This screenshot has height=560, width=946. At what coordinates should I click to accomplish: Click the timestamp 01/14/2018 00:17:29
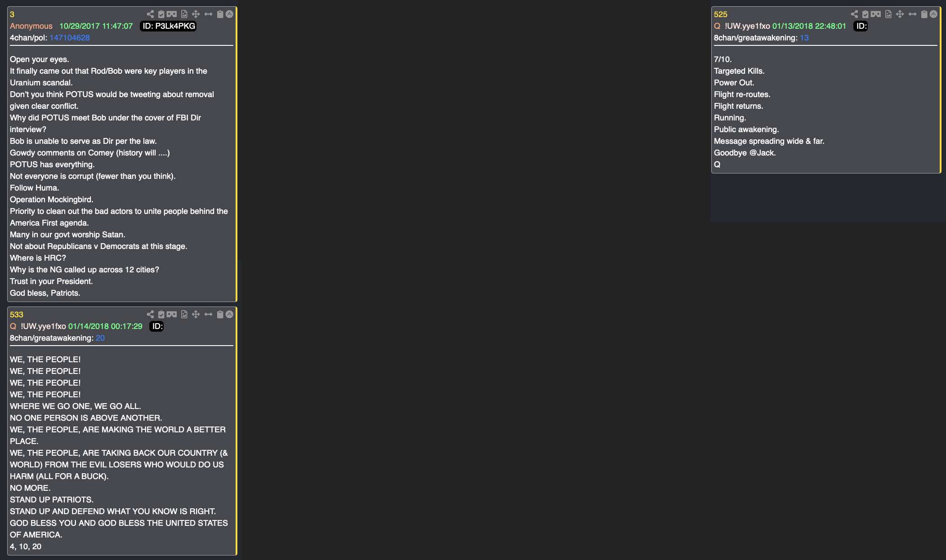[105, 326]
